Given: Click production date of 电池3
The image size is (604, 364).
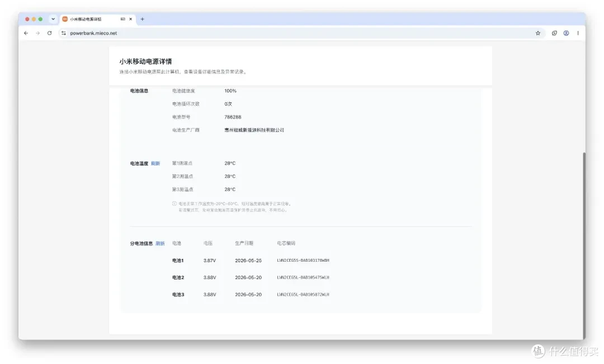Looking at the screenshot, I should [x=248, y=295].
